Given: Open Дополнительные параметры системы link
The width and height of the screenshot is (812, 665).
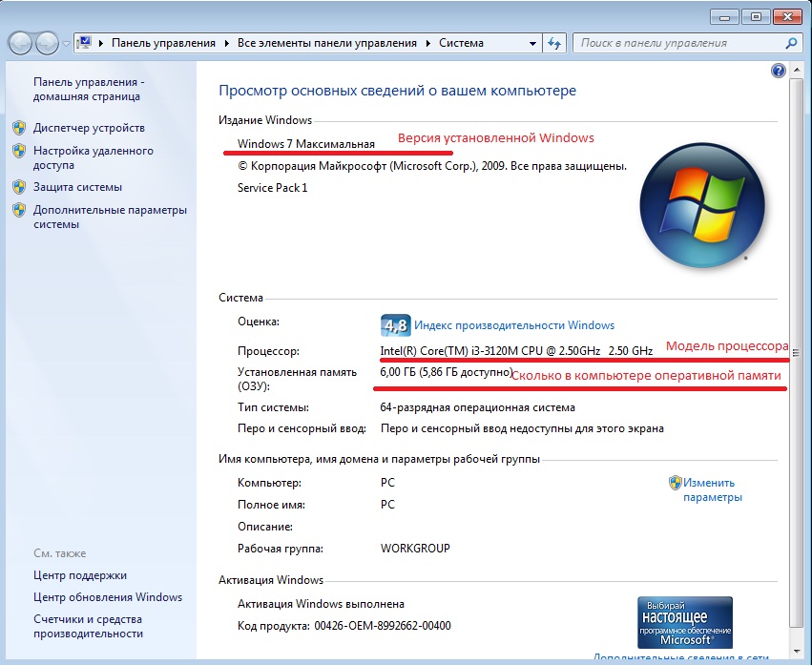Looking at the screenshot, I should click(x=111, y=217).
